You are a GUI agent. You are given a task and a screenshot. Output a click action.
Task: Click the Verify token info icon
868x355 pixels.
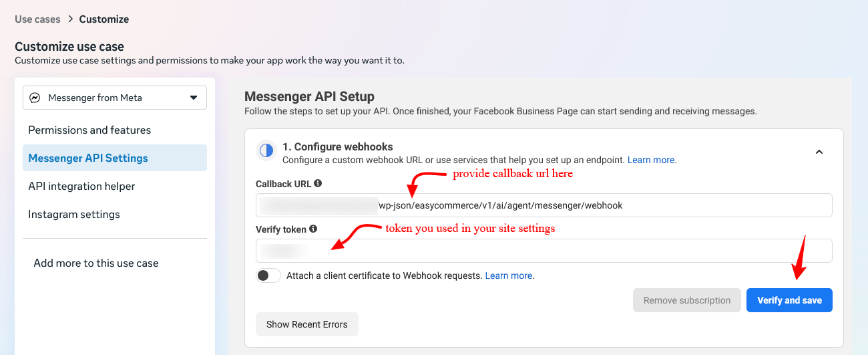(x=313, y=229)
